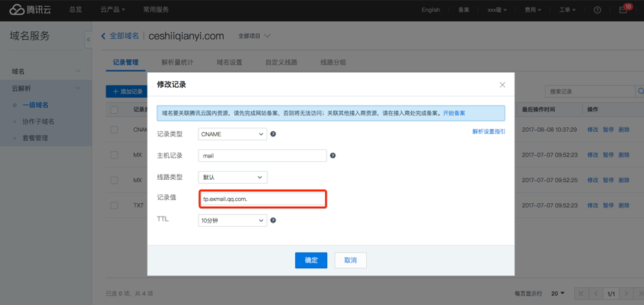Click help icon next to TTL dropdown
The image size is (644, 305).
[x=273, y=220]
